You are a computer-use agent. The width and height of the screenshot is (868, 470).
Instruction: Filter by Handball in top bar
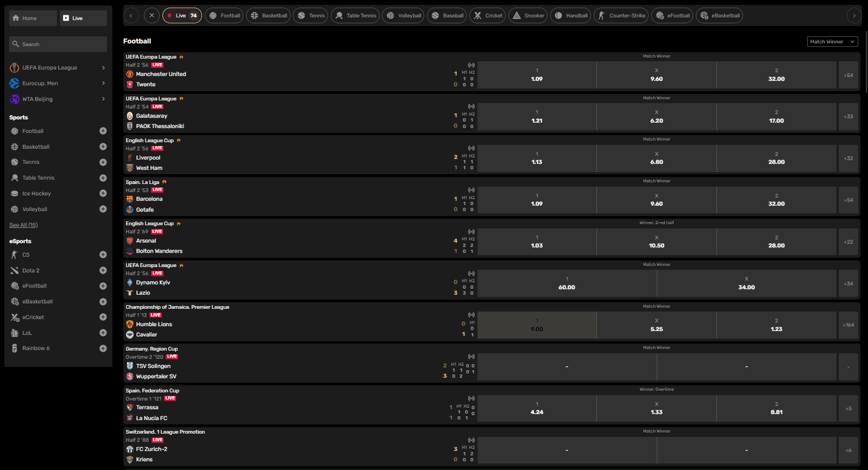[x=570, y=16]
